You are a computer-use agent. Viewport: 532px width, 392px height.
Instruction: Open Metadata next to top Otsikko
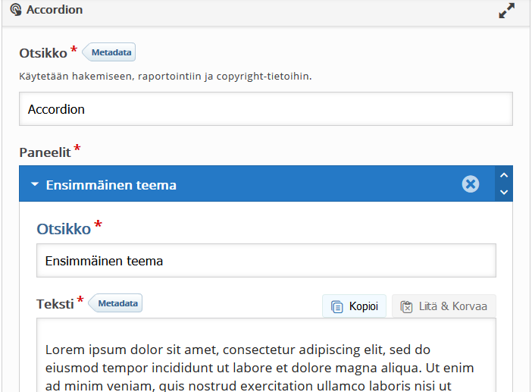coord(111,52)
